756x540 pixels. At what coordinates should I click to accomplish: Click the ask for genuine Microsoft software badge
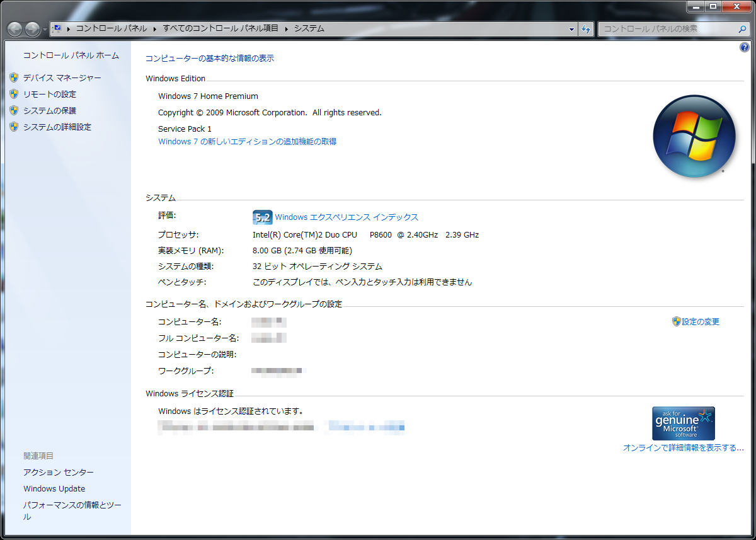[684, 423]
